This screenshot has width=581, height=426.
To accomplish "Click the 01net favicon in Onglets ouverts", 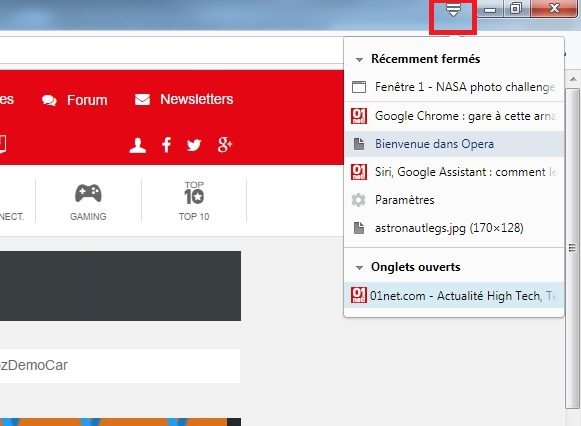I will point(359,295).
